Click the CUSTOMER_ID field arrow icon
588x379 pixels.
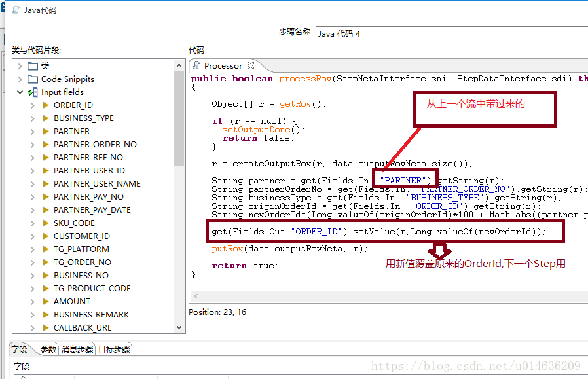[x=46, y=236]
